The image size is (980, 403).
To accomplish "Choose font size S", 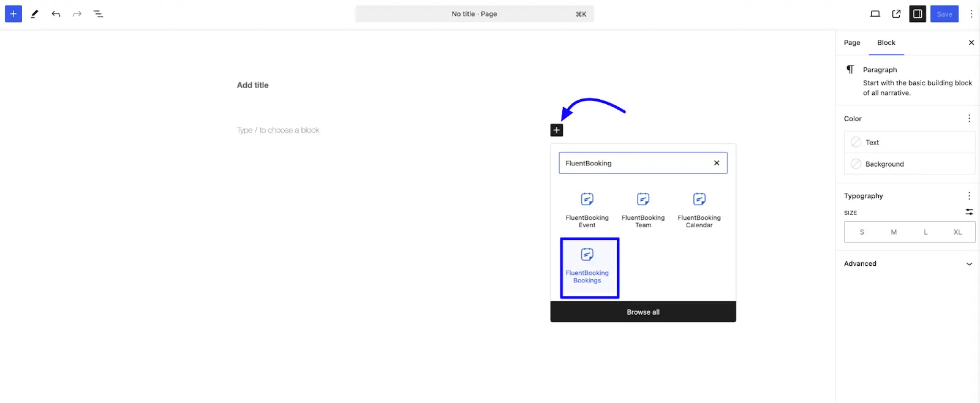I will coord(862,232).
